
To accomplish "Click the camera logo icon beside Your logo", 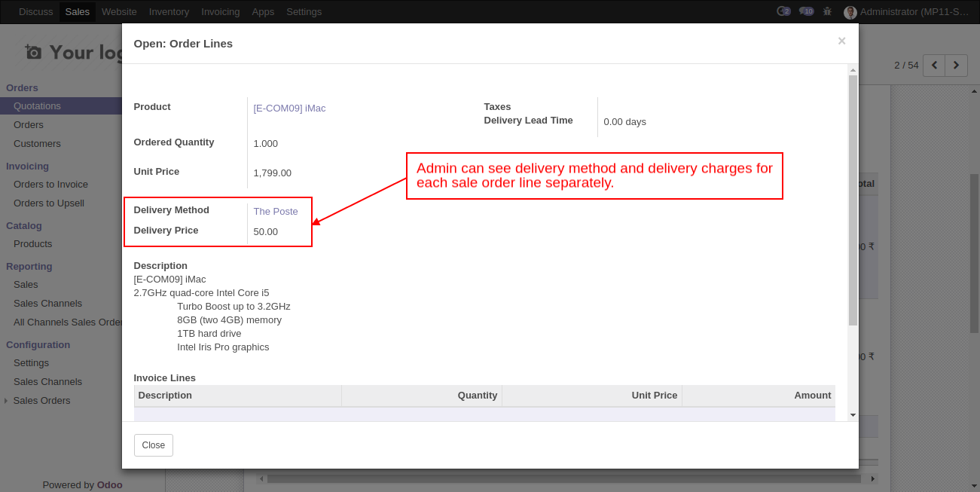I will pyautogui.click(x=33, y=52).
